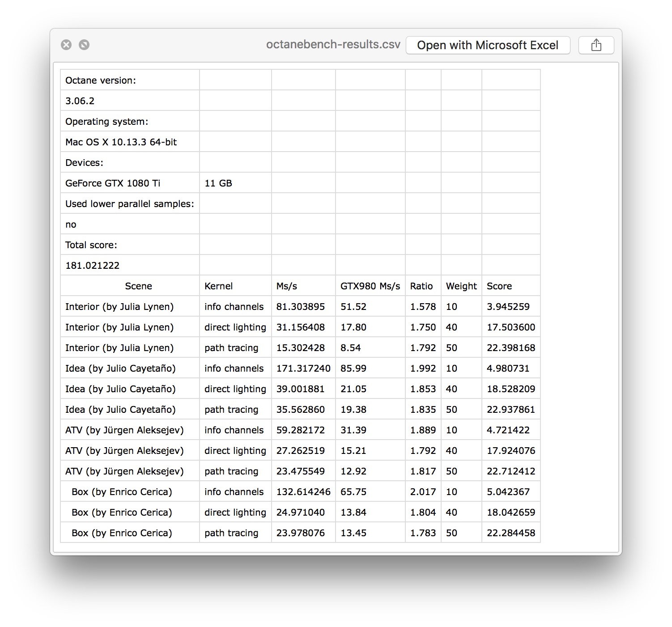Select score value 17.503600

tap(511, 327)
